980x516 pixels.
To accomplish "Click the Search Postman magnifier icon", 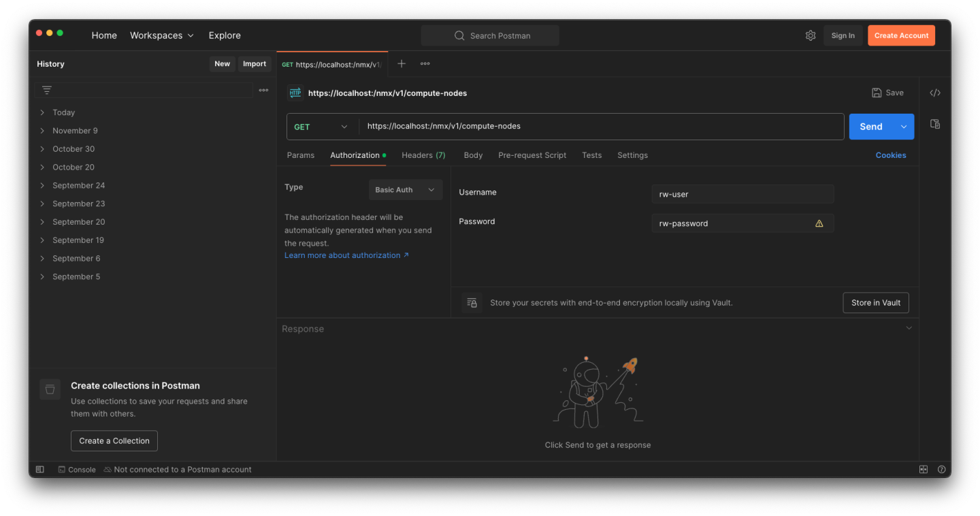I will [459, 35].
